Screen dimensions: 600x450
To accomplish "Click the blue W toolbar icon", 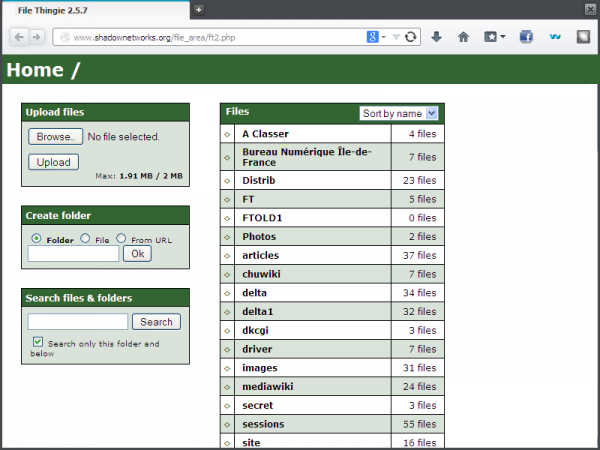I will pos(555,37).
